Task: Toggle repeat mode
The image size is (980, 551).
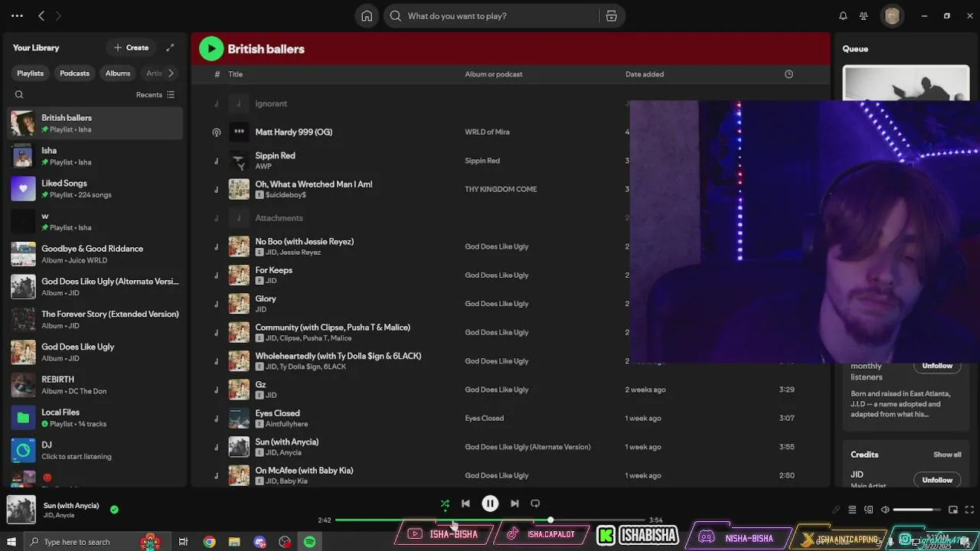Action: coord(535,504)
